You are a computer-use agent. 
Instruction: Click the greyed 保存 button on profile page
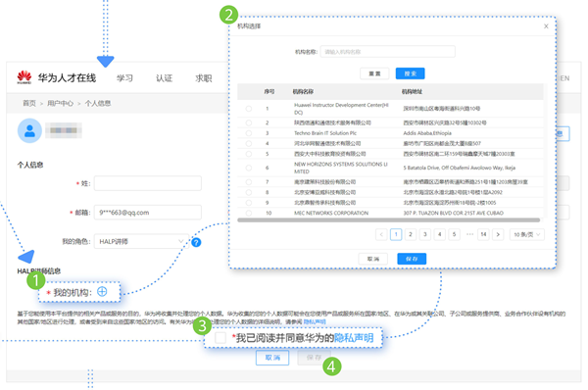tap(315, 358)
